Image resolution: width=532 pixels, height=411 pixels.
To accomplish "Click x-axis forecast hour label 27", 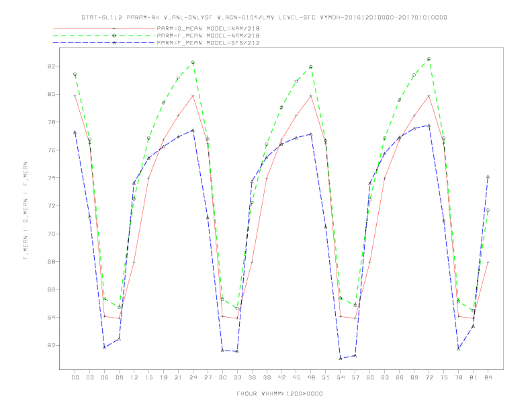I will pyautogui.click(x=208, y=377).
